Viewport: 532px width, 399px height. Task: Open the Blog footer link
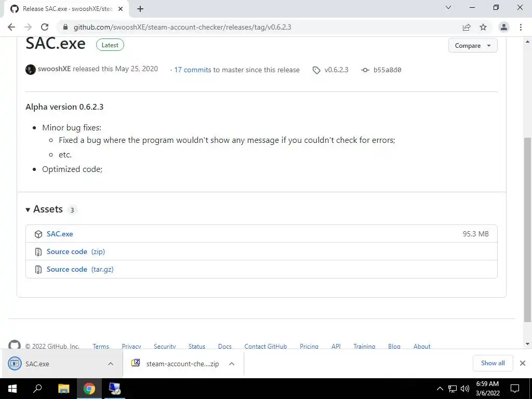pyautogui.click(x=394, y=346)
